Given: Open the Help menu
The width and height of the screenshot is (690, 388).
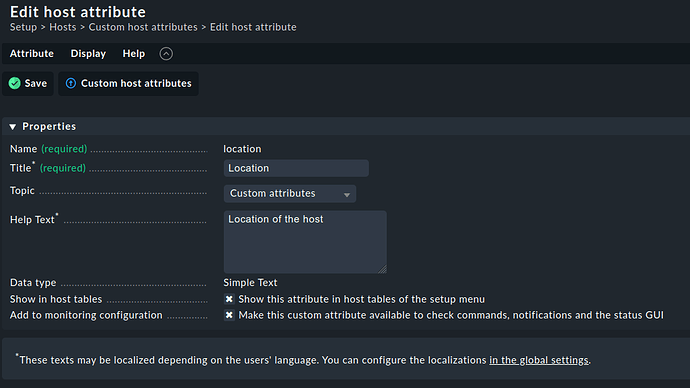Looking at the screenshot, I should tap(134, 54).
